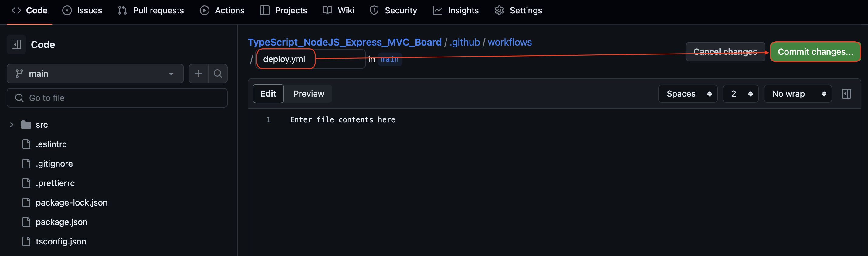Toggle the editor side panel icon
This screenshot has width=868, height=256.
[846, 94]
